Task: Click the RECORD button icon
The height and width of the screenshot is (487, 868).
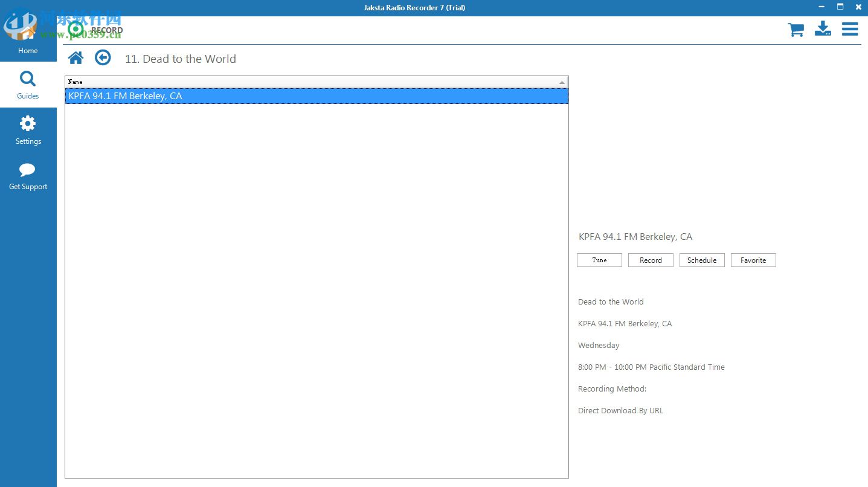Action: tap(76, 28)
